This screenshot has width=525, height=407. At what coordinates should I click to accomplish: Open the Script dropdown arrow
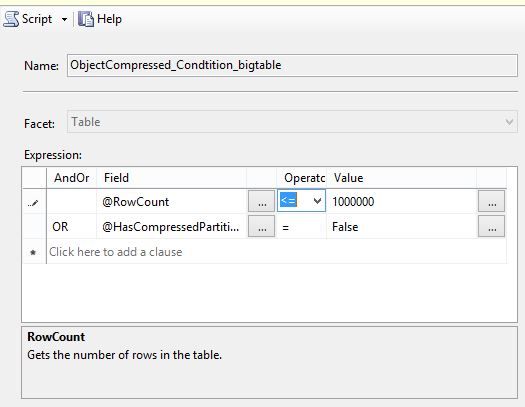(64, 19)
